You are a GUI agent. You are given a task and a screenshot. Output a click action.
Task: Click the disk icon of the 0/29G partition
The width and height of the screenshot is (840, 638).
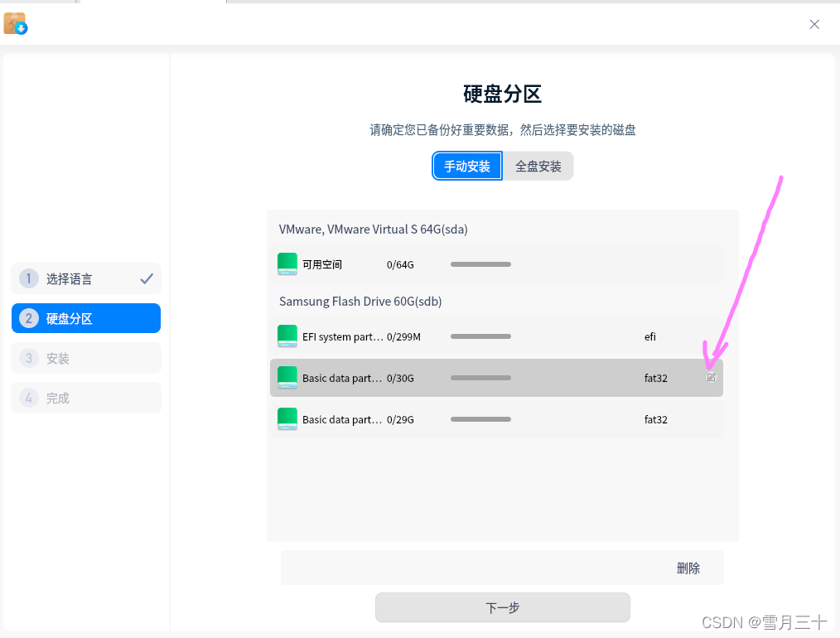tap(287, 419)
